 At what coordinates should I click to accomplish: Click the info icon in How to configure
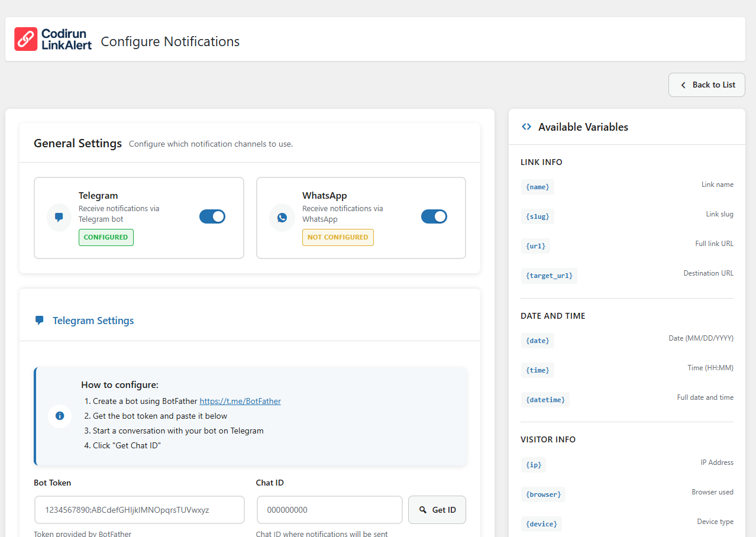click(x=60, y=416)
